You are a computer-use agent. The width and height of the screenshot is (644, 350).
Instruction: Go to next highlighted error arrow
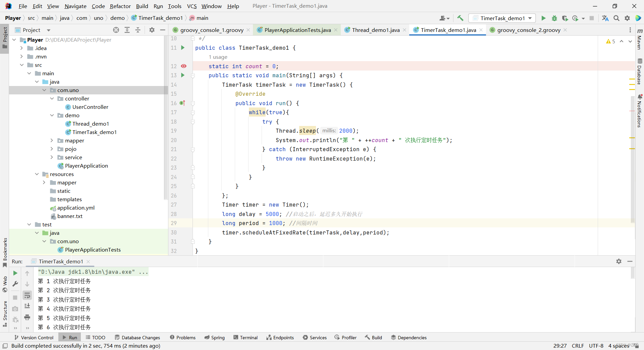point(630,41)
